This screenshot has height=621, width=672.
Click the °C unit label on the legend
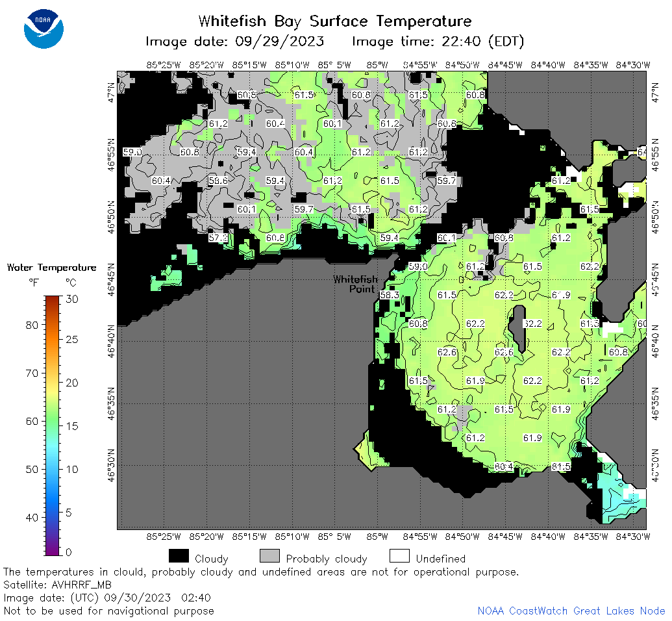pos(71,283)
